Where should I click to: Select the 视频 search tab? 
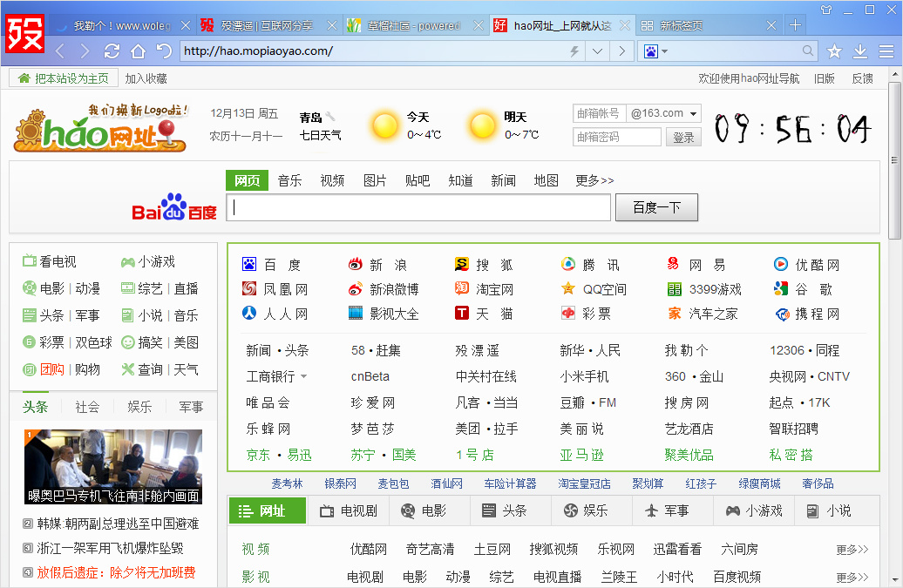point(332,180)
